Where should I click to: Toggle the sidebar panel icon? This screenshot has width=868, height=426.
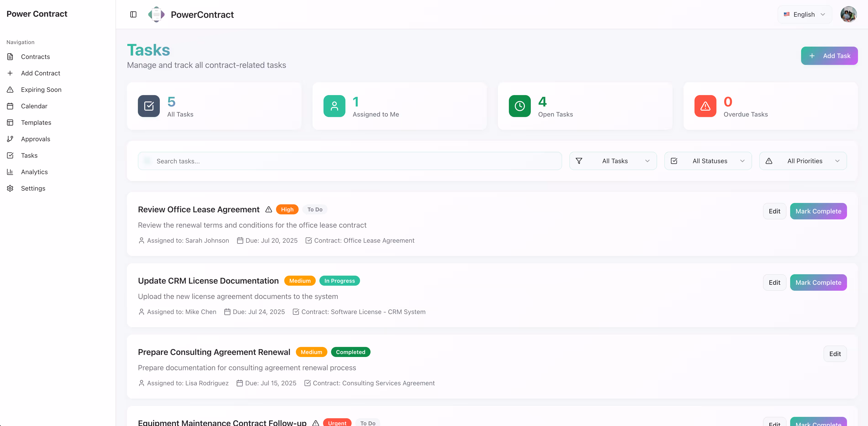coord(133,14)
